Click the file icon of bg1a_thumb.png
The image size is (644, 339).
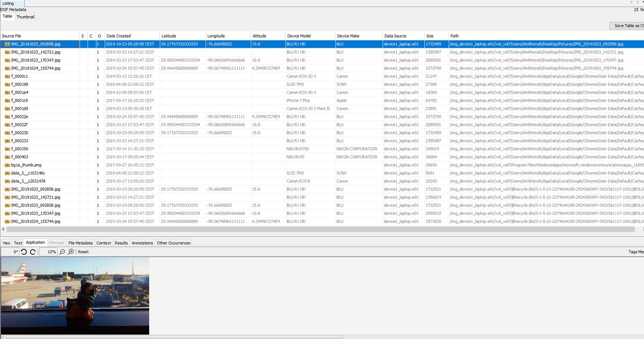tap(7, 165)
